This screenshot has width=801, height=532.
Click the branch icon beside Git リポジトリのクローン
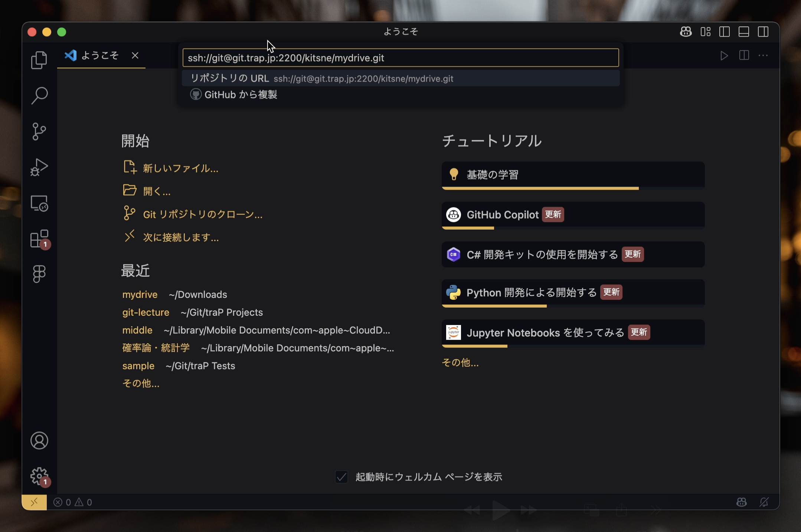click(x=129, y=213)
